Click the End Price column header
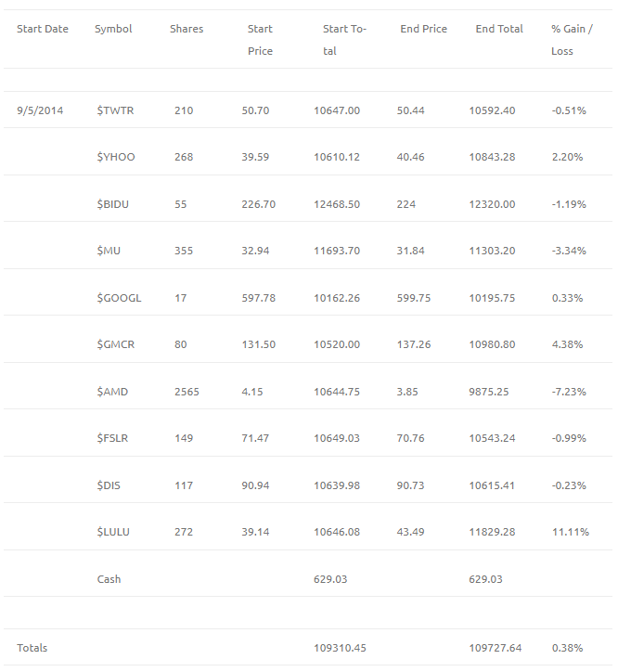The image size is (618, 672). tap(423, 29)
